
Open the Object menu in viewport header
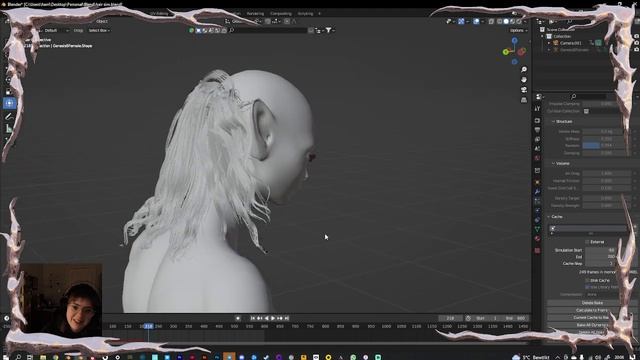click(102, 21)
